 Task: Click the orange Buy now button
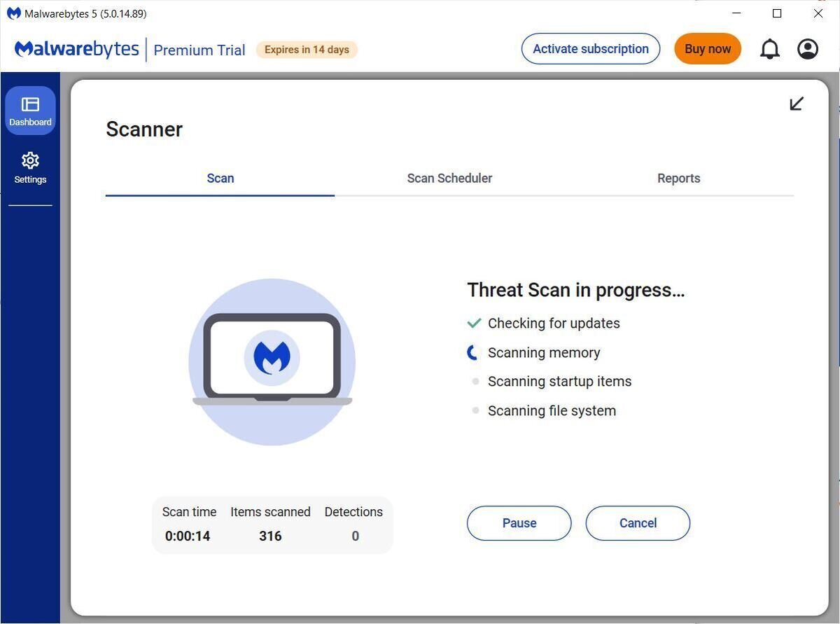(708, 49)
